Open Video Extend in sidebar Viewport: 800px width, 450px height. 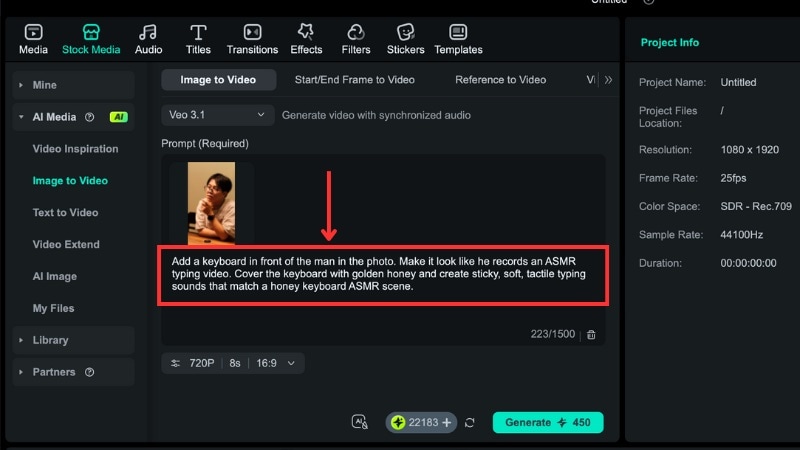(x=66, y=244)
